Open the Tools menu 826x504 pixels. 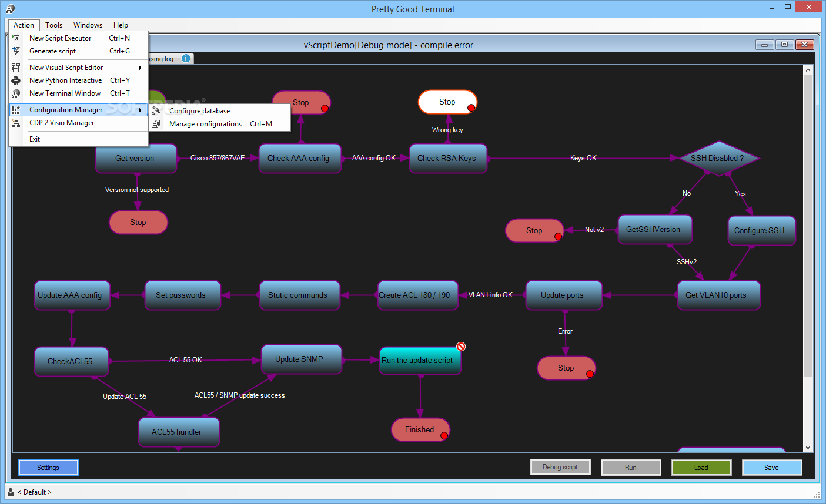(53, 25)
